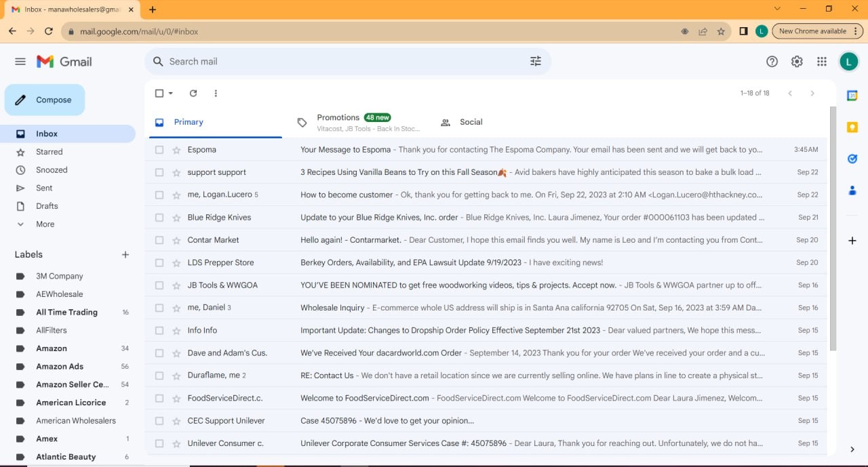The width and height of the screenshot is (868, 467).
Task: Open email Case 45075896 from CEC Support
Action: (486, 421)
